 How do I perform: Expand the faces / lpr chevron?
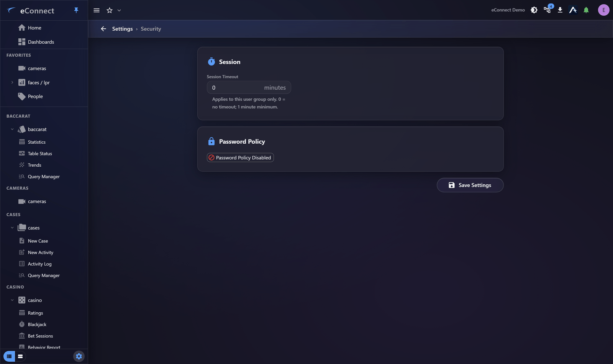pos(12,82)
